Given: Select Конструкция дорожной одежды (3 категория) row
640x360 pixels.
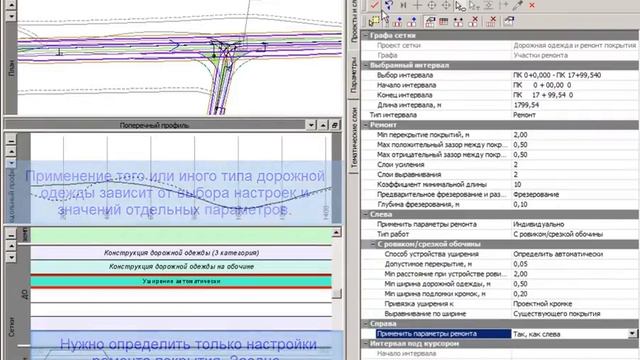Looking at the screenshot, I should (x=181, y=253).
